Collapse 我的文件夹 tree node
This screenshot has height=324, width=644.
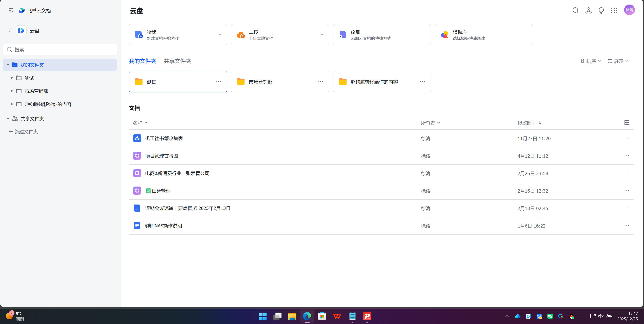8,65
